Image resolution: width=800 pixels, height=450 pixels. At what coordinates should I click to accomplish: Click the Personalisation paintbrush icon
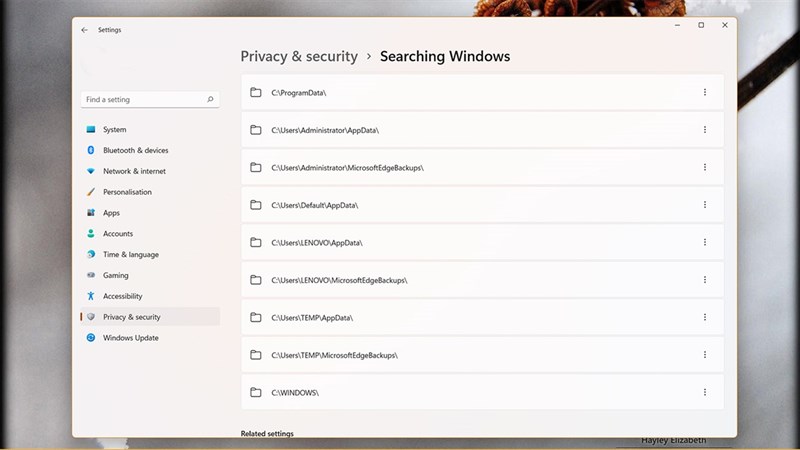click(x=91, y=192)
